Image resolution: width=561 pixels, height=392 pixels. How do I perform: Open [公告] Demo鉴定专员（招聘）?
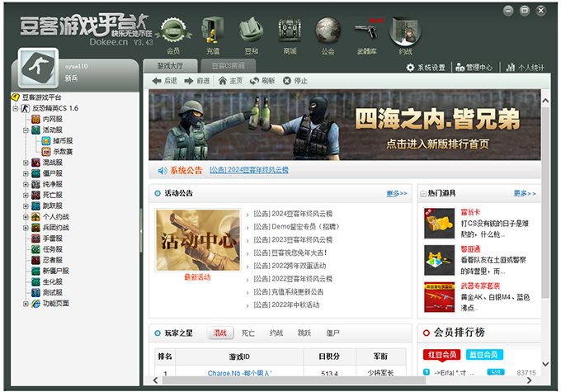[x=297, y=227]
